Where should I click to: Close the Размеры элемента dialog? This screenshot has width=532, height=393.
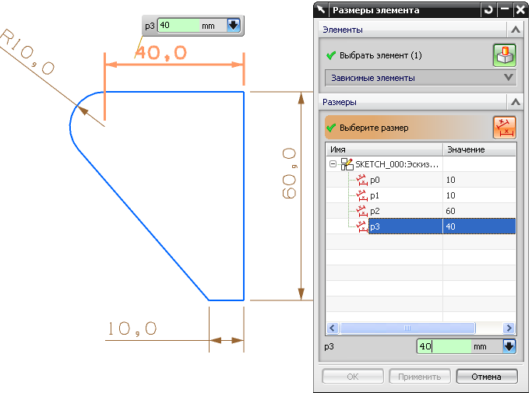point(520,10)
